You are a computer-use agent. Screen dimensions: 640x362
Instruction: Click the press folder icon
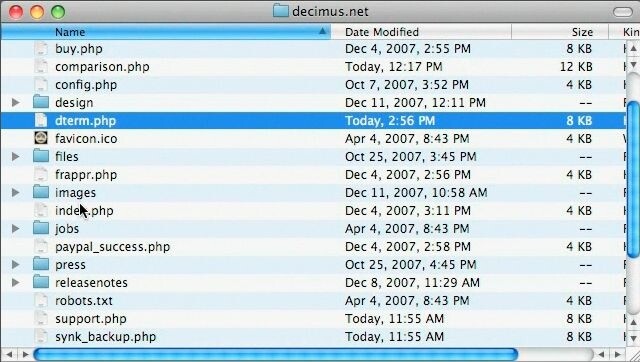(41, 264)
